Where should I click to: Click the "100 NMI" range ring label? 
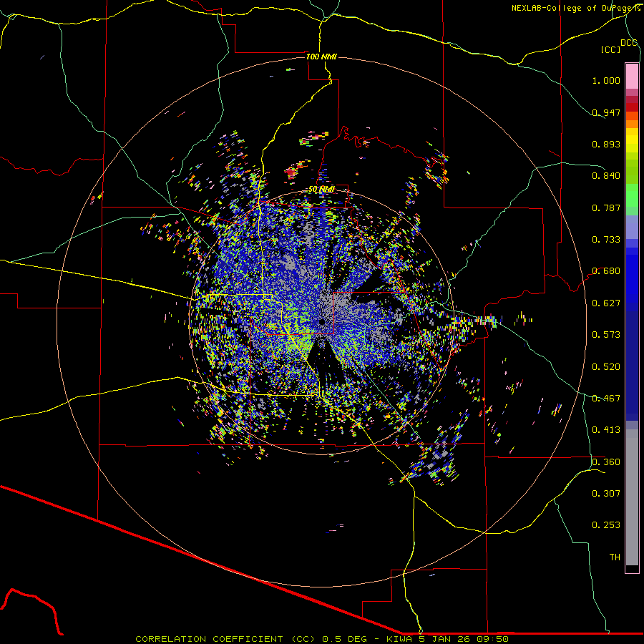[x=321, y=57]
